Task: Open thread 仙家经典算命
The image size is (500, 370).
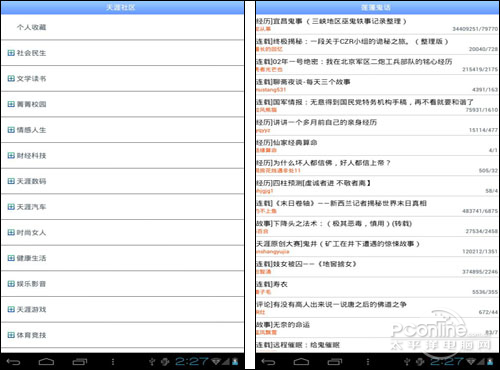Action: (x=377, y=146)
